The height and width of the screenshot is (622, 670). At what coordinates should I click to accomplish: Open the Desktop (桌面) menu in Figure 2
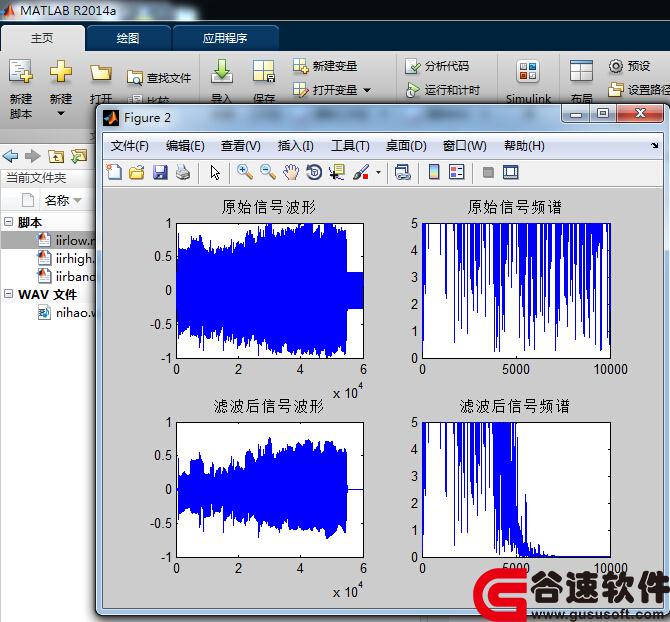(x=406, y=146)
